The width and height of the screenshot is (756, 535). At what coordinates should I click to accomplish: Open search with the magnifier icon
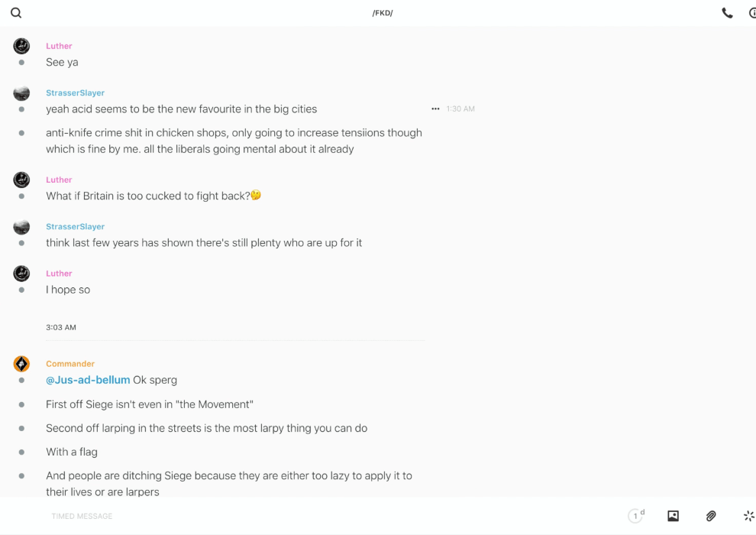(16, 13)
